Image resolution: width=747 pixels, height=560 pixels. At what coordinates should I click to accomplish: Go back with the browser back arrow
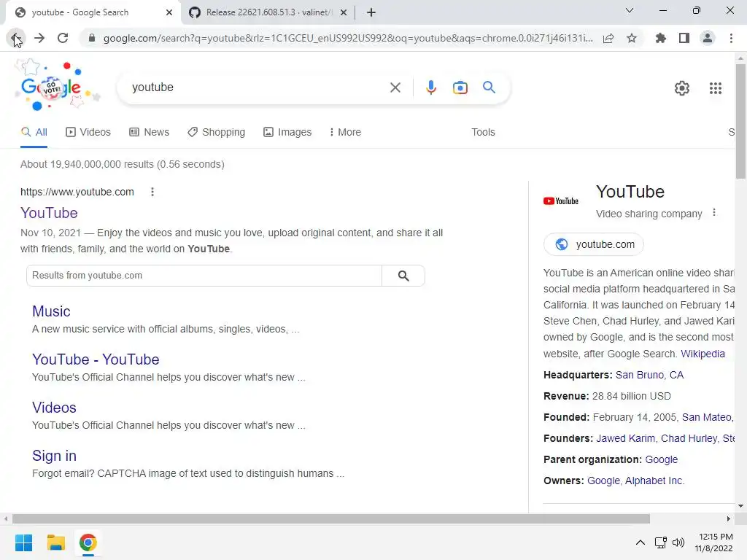pyautogui.click(x=16, y=38)
